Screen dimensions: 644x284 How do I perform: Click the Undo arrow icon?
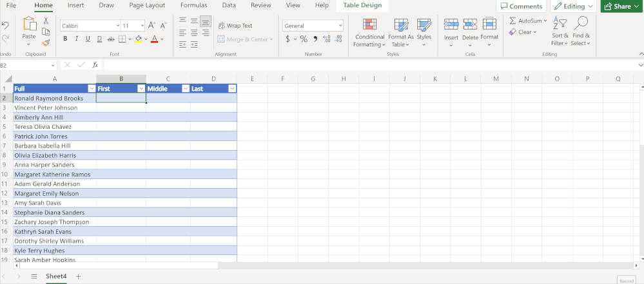[x=5, y=26]
